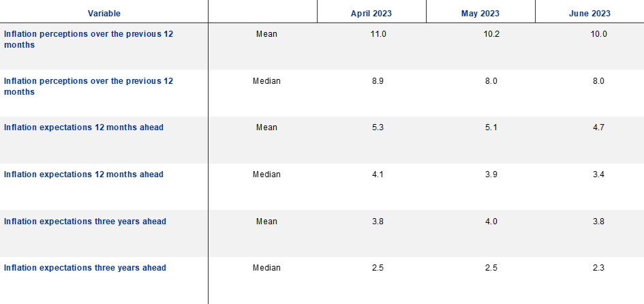Click the cell showing 2.3
The width and height of the screenshot is (644, 304).
[599, 268]
